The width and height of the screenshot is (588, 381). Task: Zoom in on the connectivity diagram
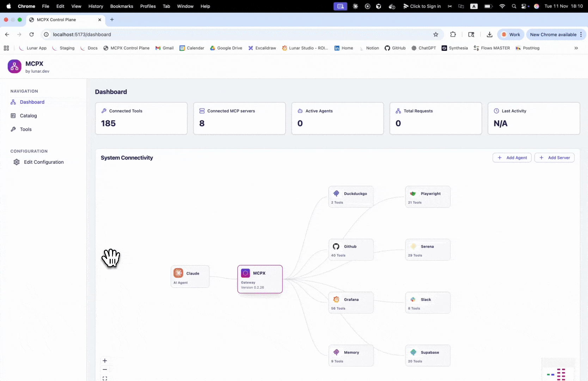(105, 361)
